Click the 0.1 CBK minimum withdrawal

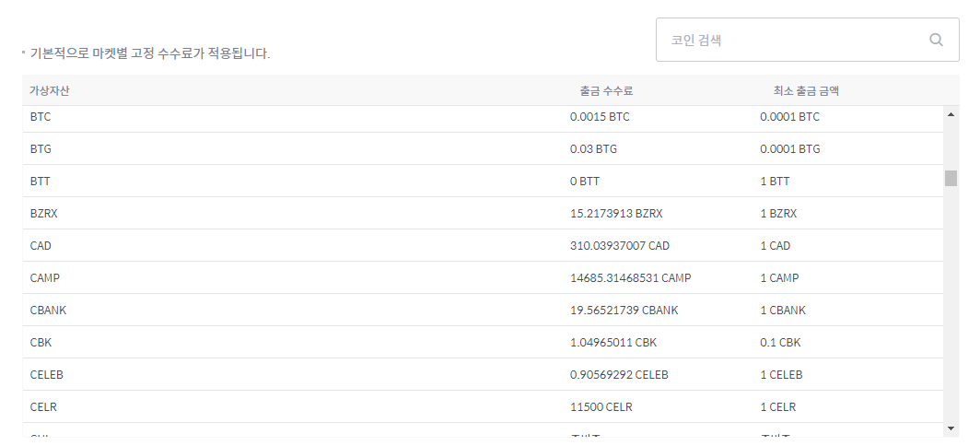[x=781, y=343]
